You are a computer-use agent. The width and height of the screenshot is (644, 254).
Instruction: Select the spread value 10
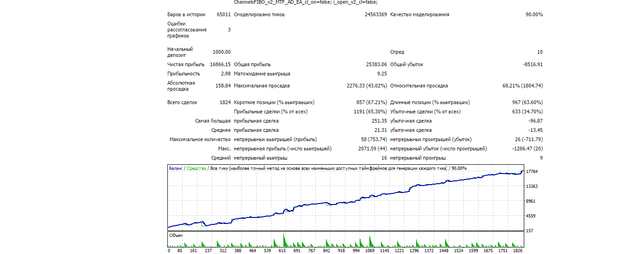tap(540, 52)
